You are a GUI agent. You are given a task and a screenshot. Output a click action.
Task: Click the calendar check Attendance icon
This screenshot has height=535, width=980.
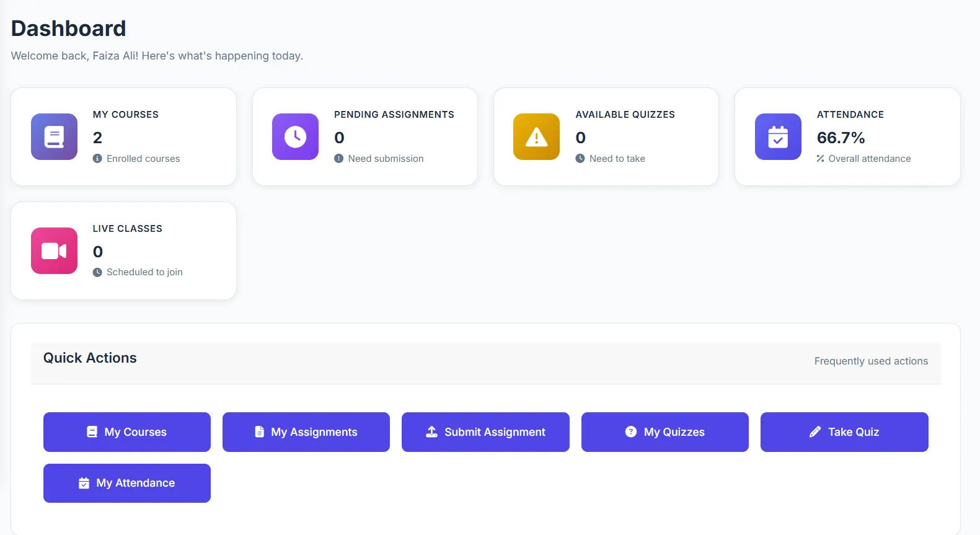pyautogui.click(x=777, y=136)
